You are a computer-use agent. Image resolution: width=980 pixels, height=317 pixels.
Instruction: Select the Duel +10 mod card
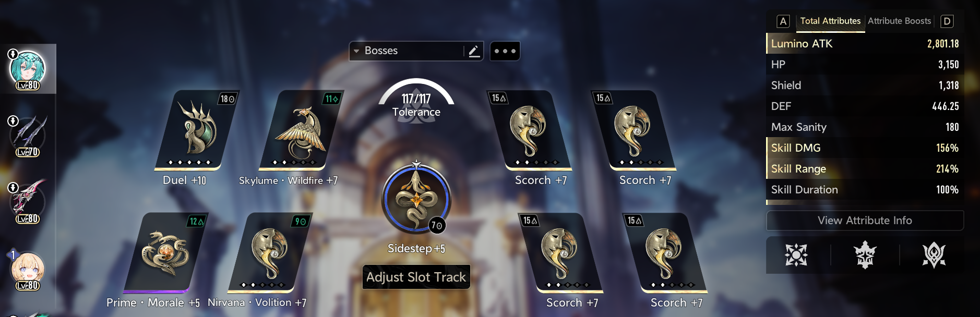coord(196,130)
